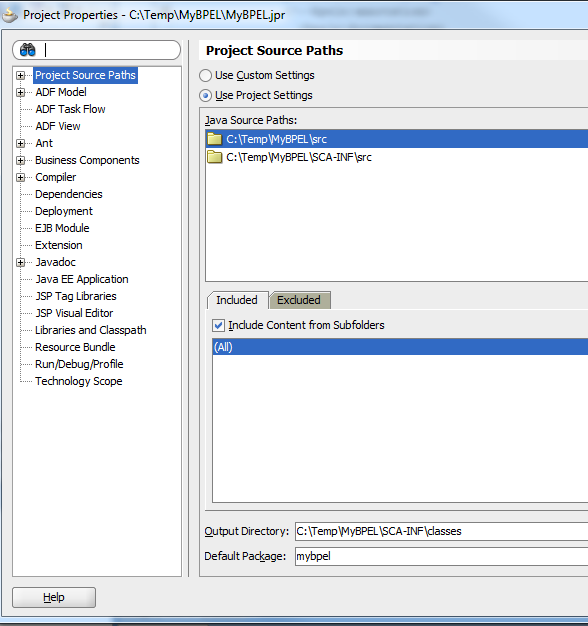The width and height of the screenshot is (588, 626).
Task: Select Use Custom Settings radio button
Action: pos(205,75)
